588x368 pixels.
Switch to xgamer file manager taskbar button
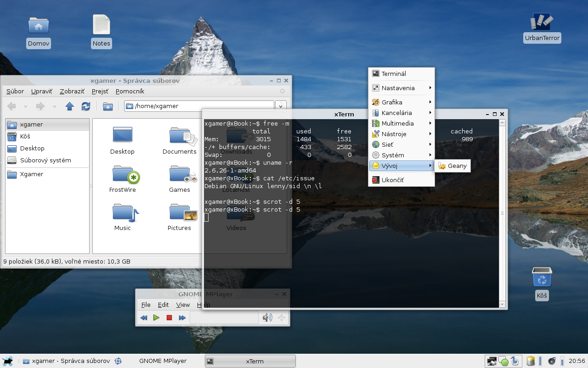66,361
